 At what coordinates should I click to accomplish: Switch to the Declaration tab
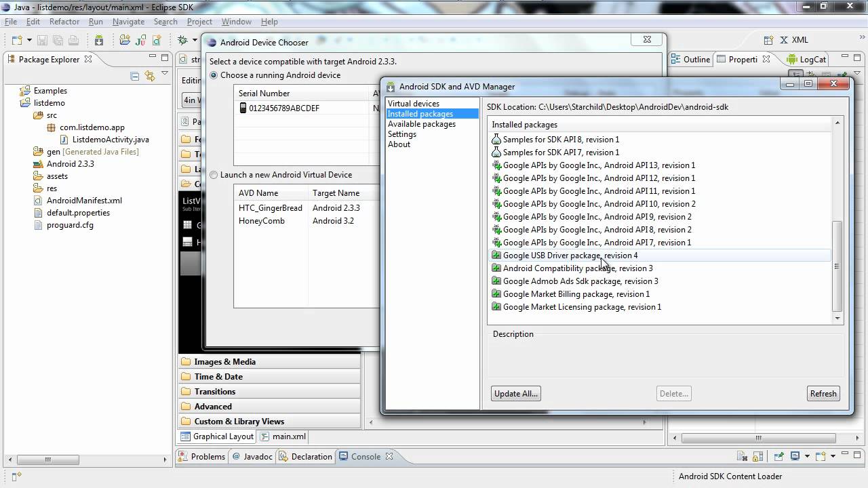point(305,457)
